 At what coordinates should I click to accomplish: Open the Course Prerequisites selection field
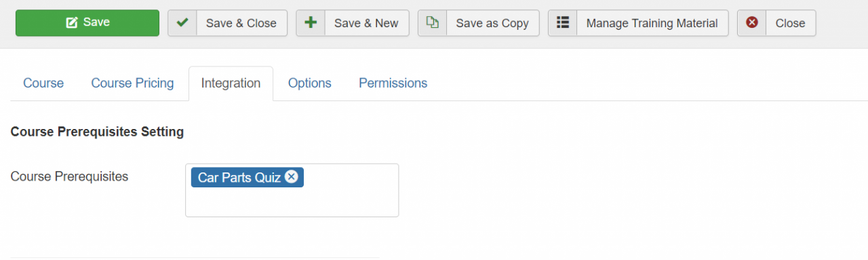coord(292,190)
